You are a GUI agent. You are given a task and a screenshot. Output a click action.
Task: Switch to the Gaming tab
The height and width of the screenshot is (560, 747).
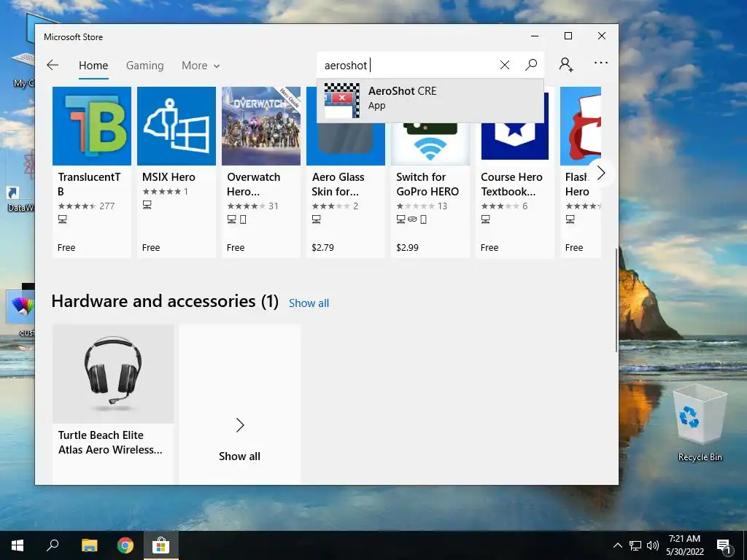[145, 66]
